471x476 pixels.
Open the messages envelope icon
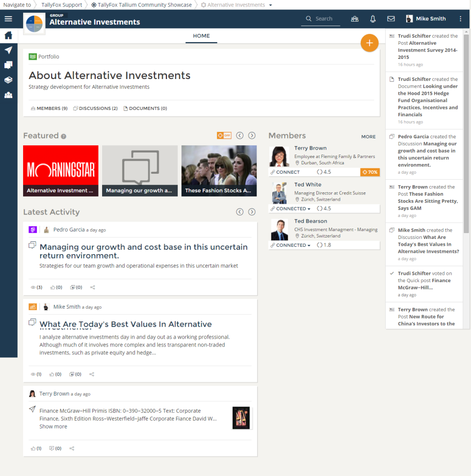(391, 19)
